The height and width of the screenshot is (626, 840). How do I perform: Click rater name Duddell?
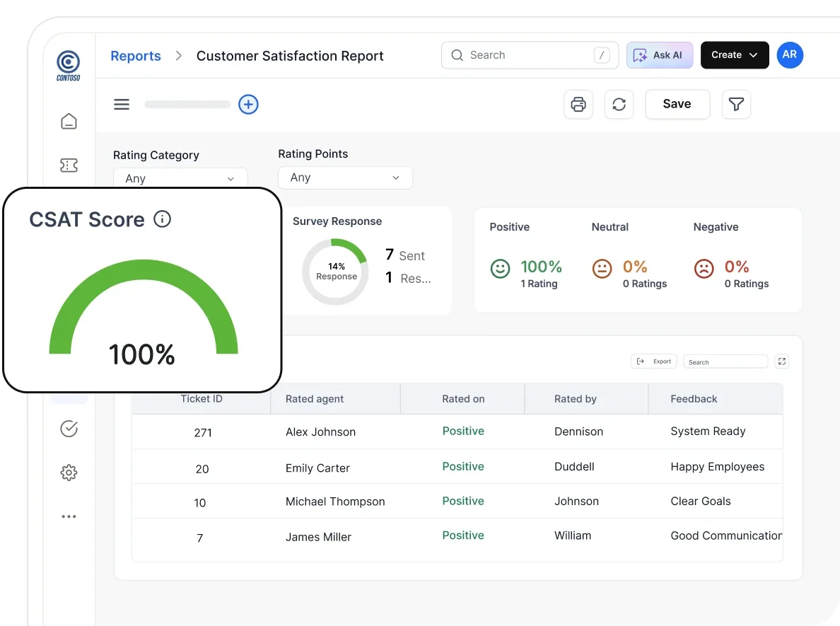574,466
